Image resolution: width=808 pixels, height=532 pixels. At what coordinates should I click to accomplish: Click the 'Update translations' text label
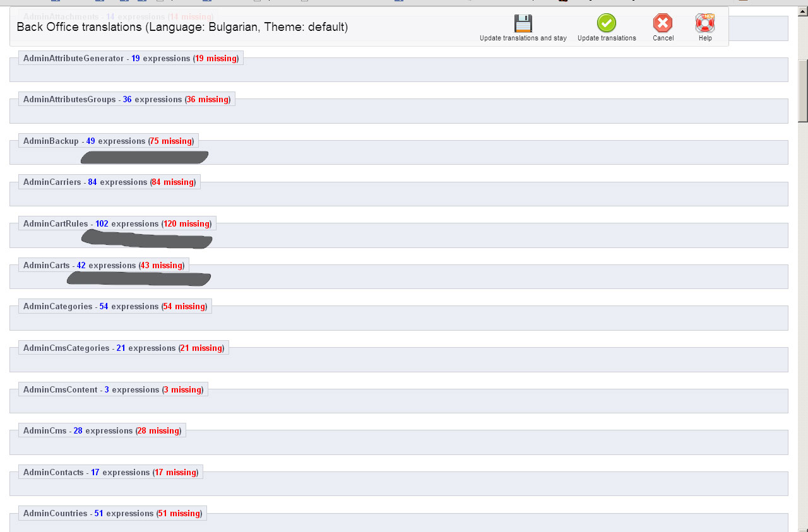[607, 38]
